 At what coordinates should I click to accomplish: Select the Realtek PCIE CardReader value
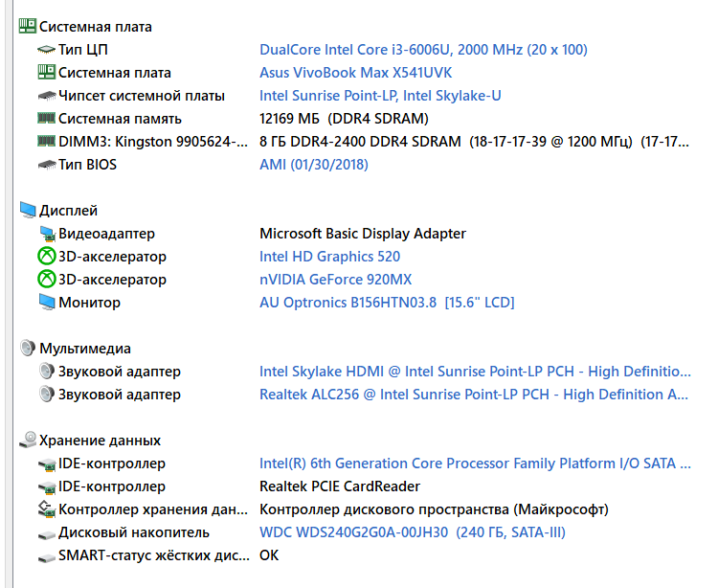coord(340,486)
